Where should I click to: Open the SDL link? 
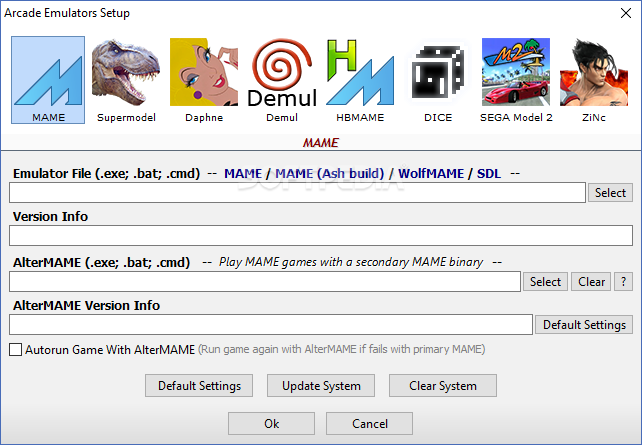click(x=489, y=174)
